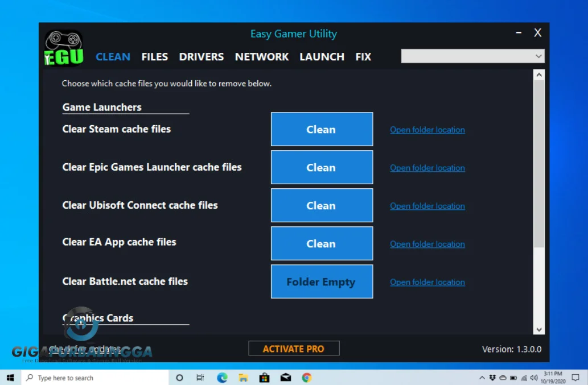
Task: Clean Steam cache files
Action: point(322,129)
